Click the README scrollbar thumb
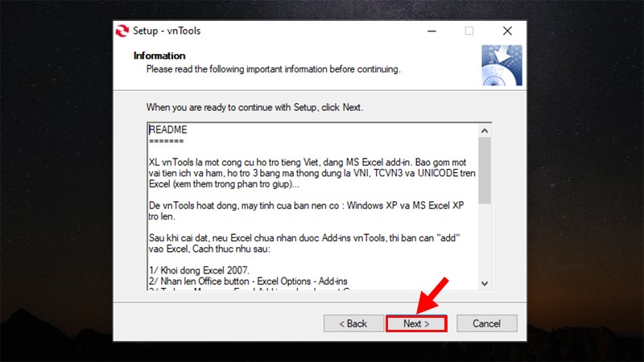 pyautogui.click(x=485, y=170)
